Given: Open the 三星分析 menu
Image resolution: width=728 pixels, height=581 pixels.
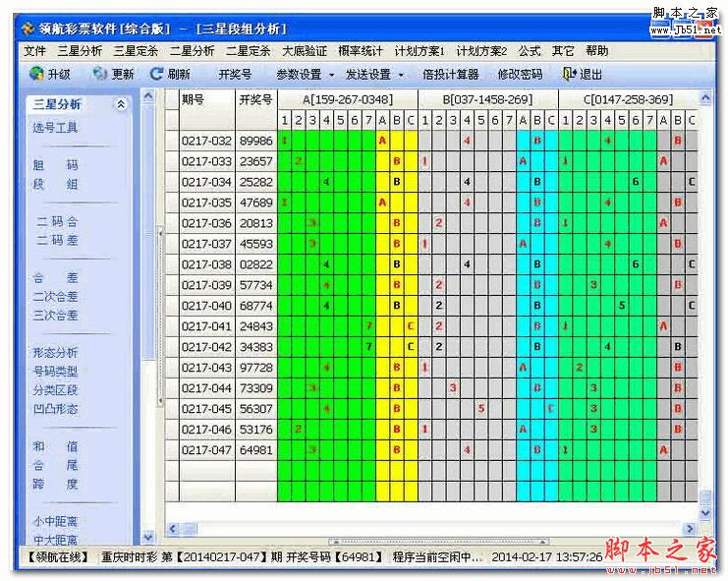Looking at the screenshot, I should click(x=80, y=50).
